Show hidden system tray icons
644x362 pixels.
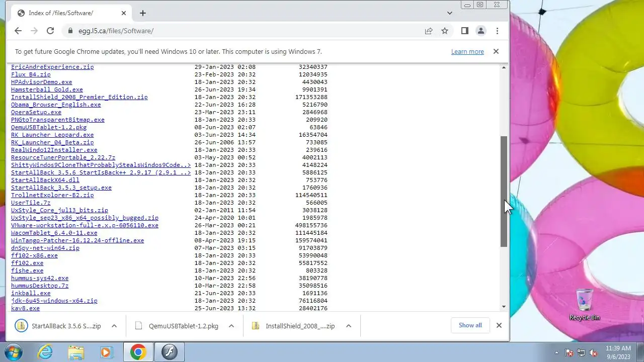point(556,352)
